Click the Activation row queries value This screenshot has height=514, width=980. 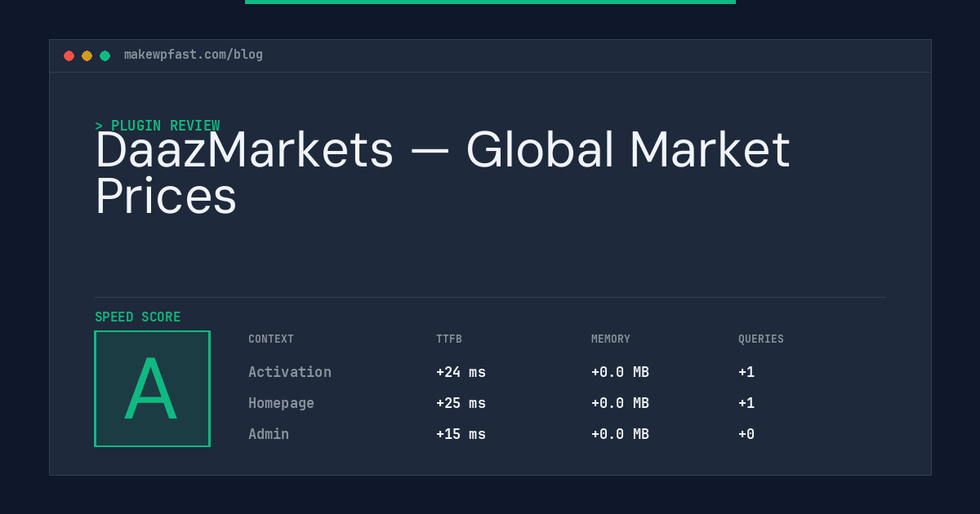tap(746, 372)
